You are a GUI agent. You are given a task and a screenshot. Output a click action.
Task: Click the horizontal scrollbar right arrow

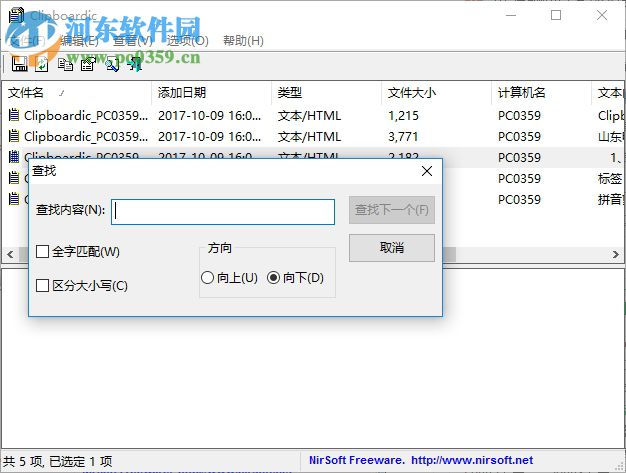click(x=616, y=254)
